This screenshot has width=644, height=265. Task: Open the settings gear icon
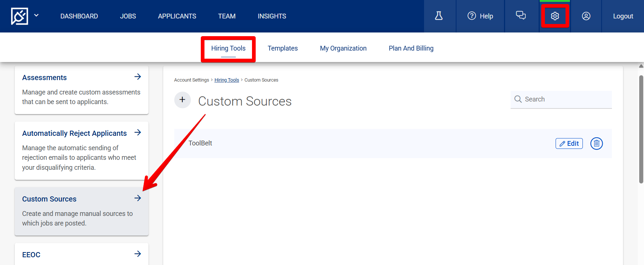point(555,16)
